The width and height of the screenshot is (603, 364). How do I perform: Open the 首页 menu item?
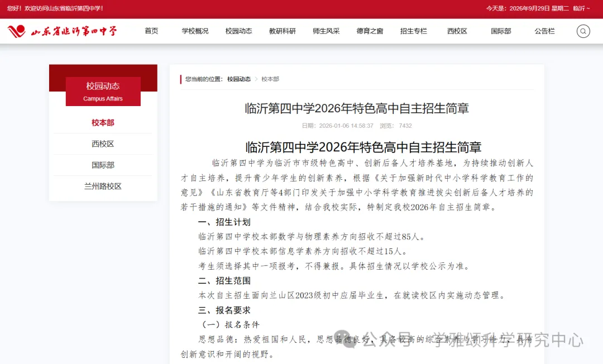[x=151, y=31]
